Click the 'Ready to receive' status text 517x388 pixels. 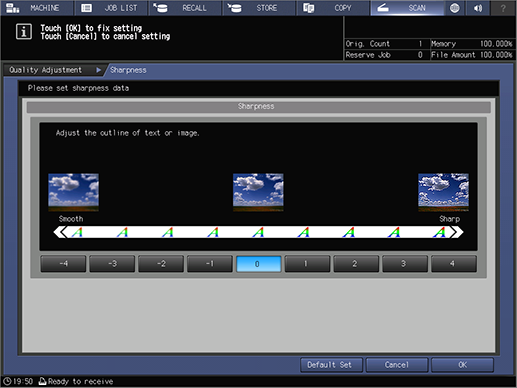(81, 381)
